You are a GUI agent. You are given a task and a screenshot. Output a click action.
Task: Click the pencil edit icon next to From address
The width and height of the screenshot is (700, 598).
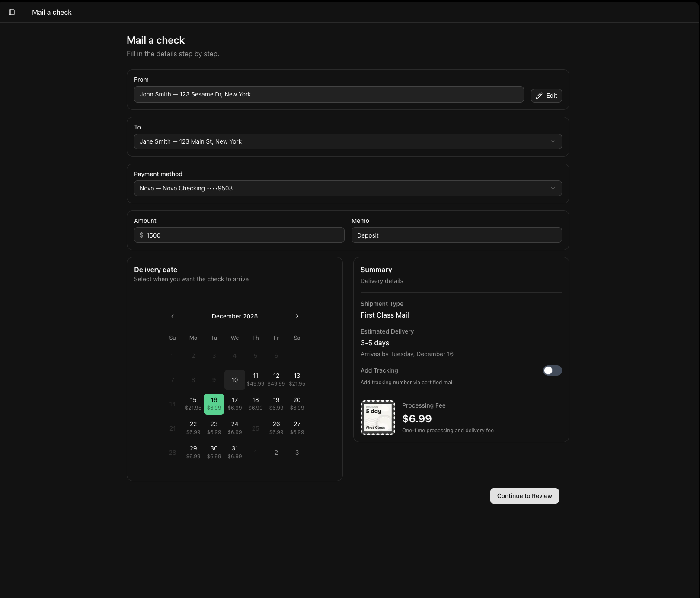[539, 95]
